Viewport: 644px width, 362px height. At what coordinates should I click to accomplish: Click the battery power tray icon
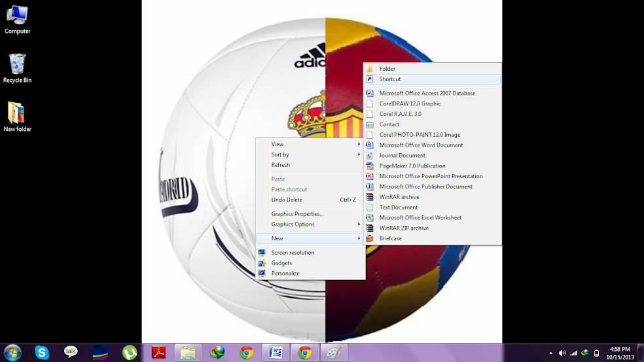coord(596,353)
